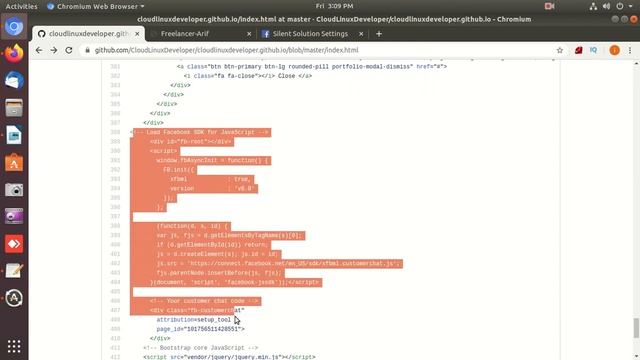
Task: Close the Silent Solution Settings tab
Action: coord(361,34)
